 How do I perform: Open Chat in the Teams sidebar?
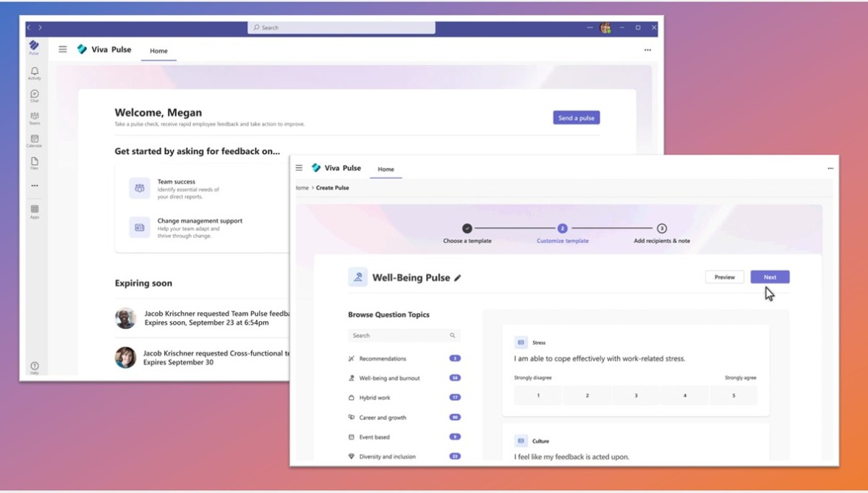tap(34, 95)
